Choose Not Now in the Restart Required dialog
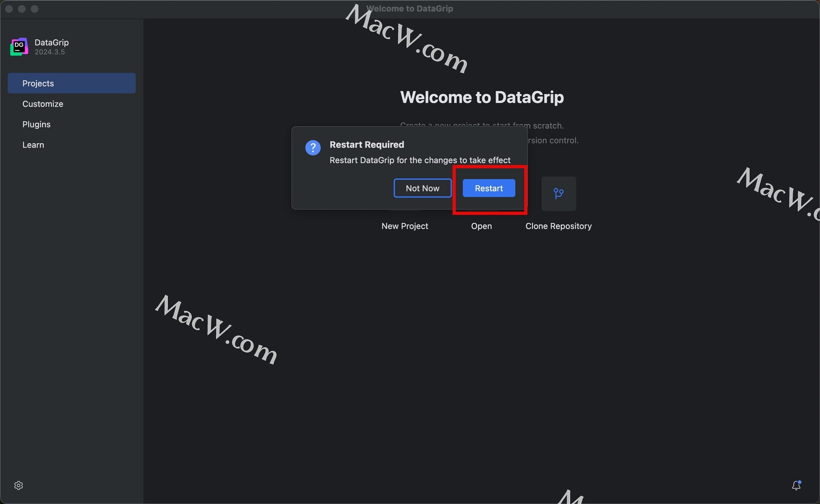 [422, 188]
